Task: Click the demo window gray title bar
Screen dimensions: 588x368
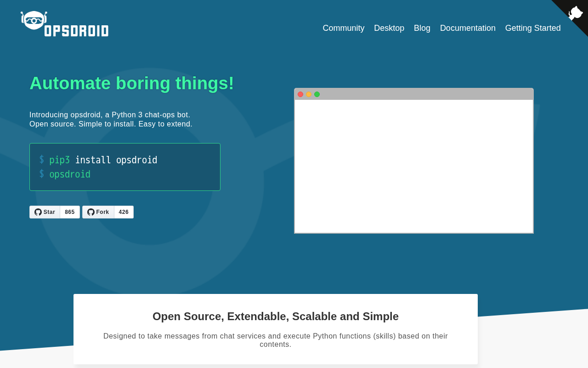Action: pos(414,94)
